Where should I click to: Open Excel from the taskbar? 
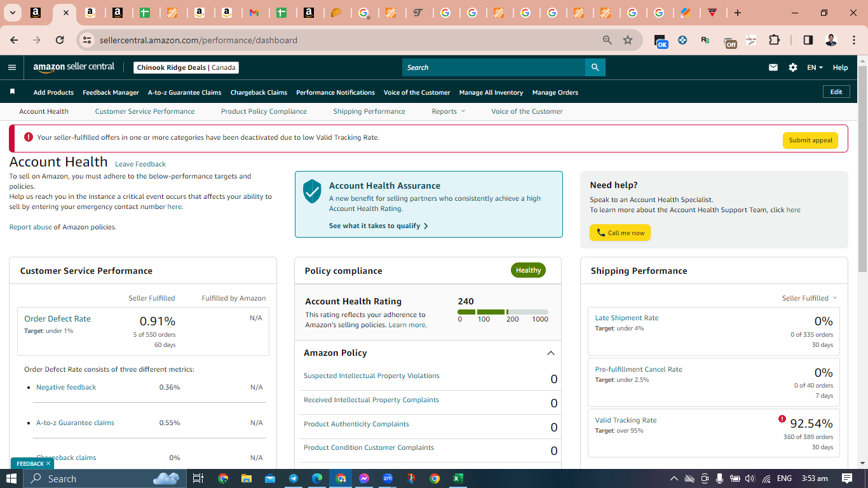point(458,478)
